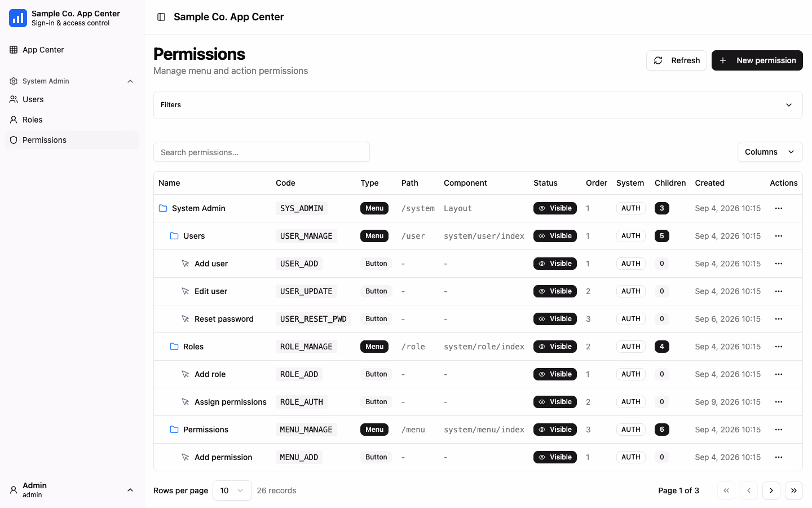Click the Reset password cursor icon

tap(186, 319)
